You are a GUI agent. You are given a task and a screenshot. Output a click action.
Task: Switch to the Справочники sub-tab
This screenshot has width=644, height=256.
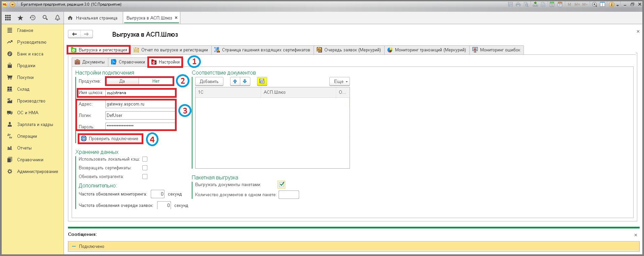[x=128, y=62]
